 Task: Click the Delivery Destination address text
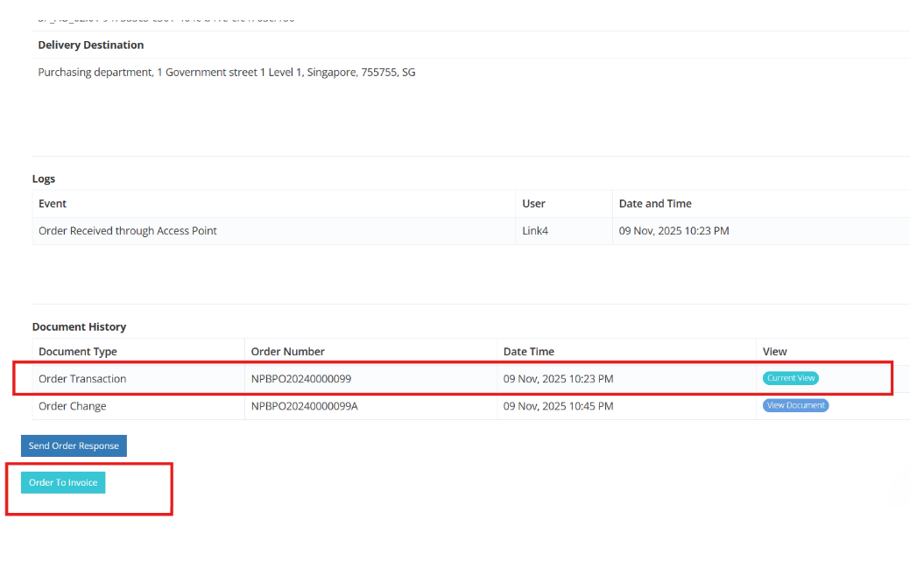(x=227, y=73)
